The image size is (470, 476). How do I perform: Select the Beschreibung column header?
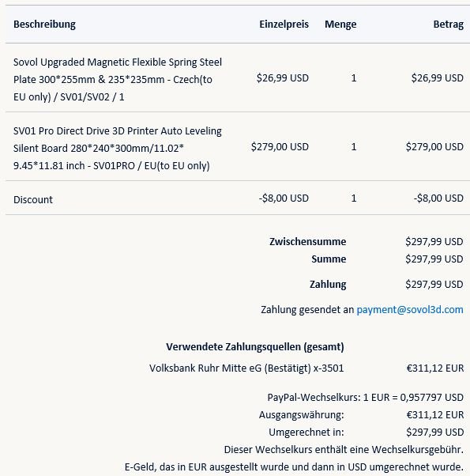pyautogui.click(x=44, y=25)
